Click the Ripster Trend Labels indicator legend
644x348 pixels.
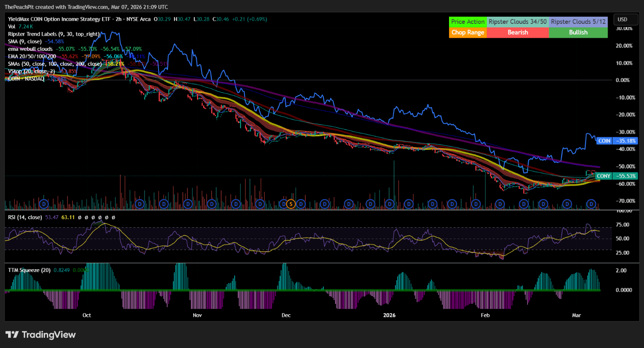click(54, 34)
